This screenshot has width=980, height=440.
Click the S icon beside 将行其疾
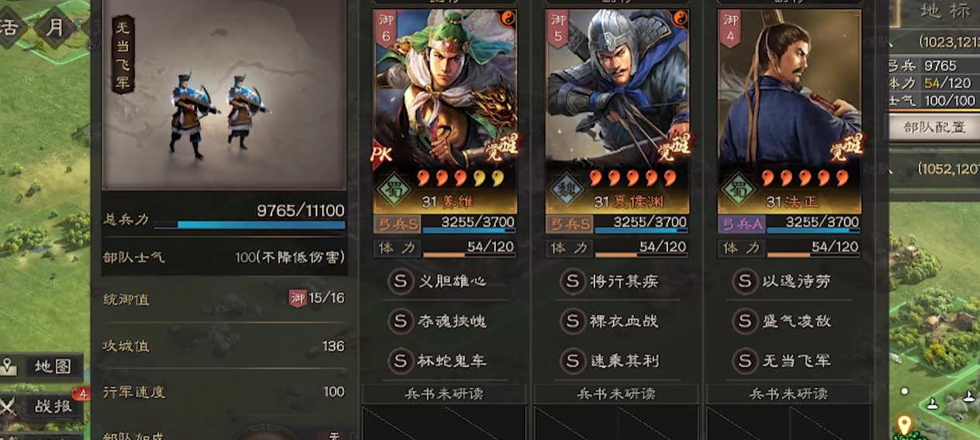572,281
